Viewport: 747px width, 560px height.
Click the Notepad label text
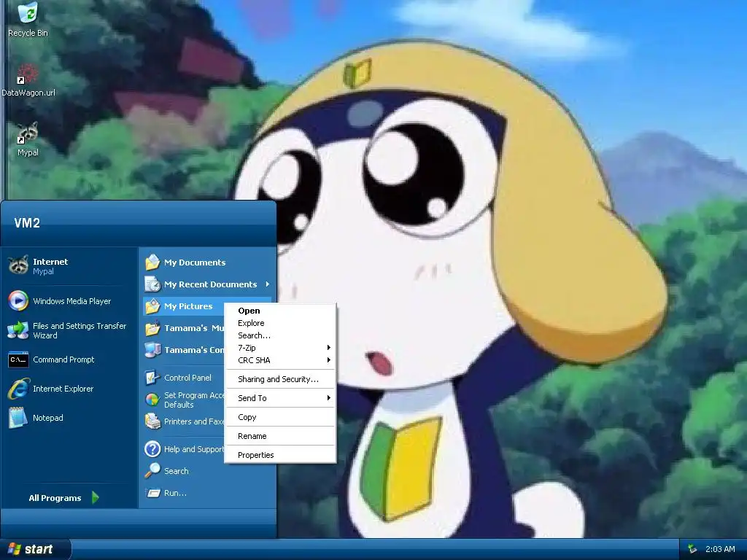47,418
